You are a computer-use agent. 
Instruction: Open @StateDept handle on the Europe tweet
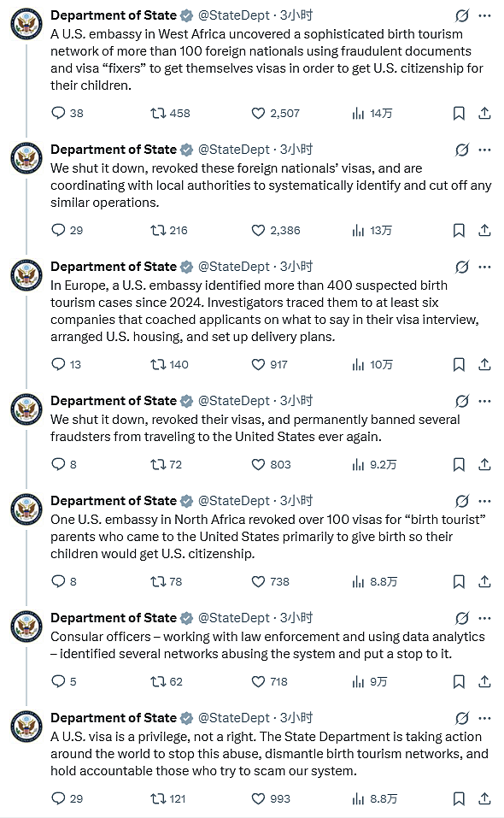click(234, 267)
